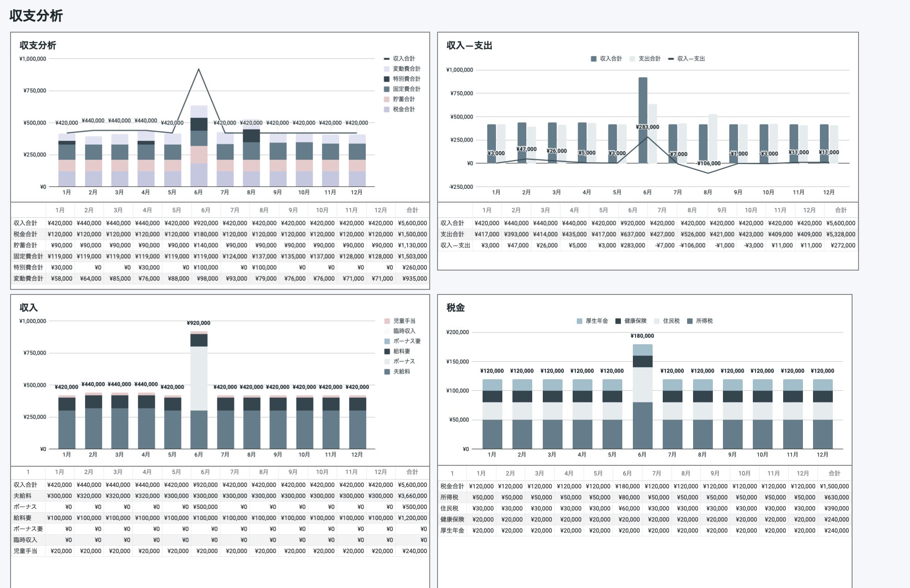Click the ¥920,000 data label in 収入 chart
This screenshot has height=588, width=910.
point(199,323)
